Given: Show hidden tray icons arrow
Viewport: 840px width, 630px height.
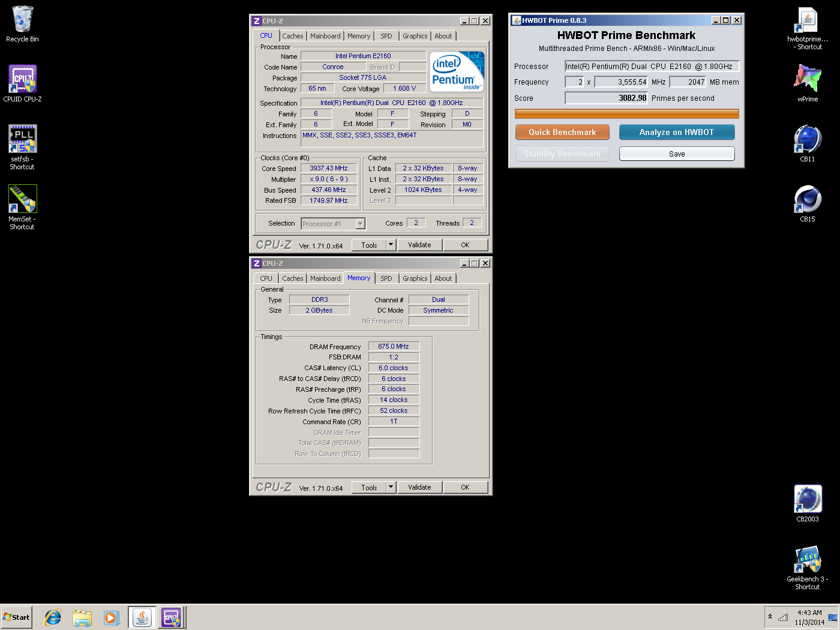Looking at the screenshot, I should coord(770,617).
